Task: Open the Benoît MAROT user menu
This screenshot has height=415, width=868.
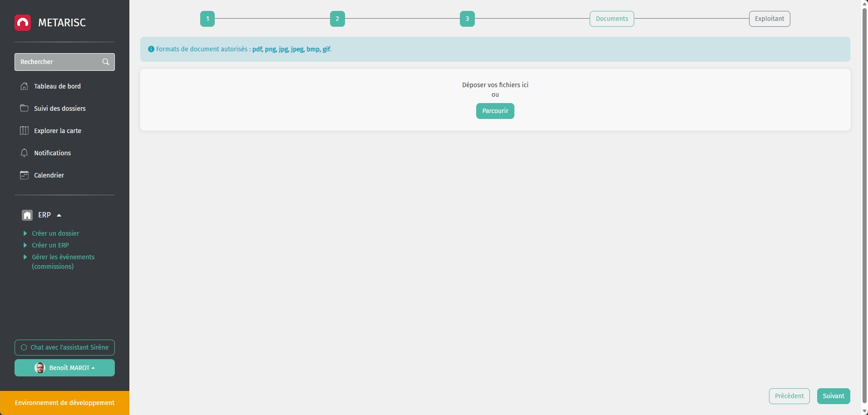Action: 64,368
